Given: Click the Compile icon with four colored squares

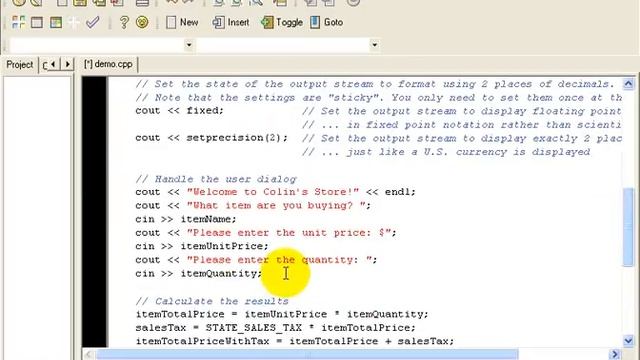Looking at the screenshot, I should point(18,22).
